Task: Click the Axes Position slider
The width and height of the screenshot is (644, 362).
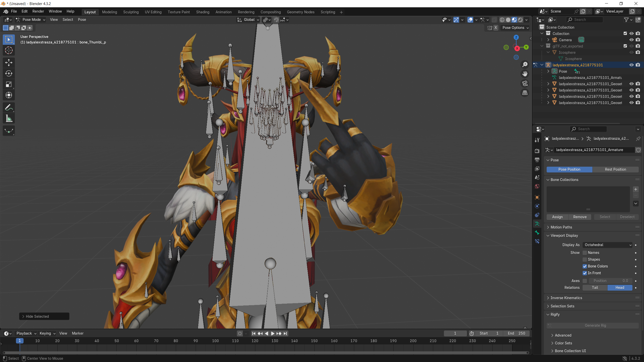Action: [x=611, y=281]
